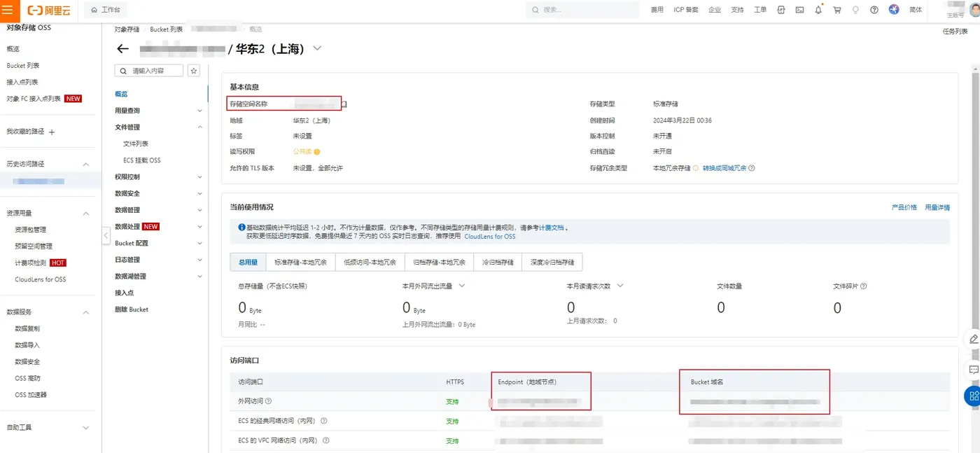The height and width of the screenshot is (453, 980).
Task: Expand Bucket 配置 menu group
Action: (199, 243)
